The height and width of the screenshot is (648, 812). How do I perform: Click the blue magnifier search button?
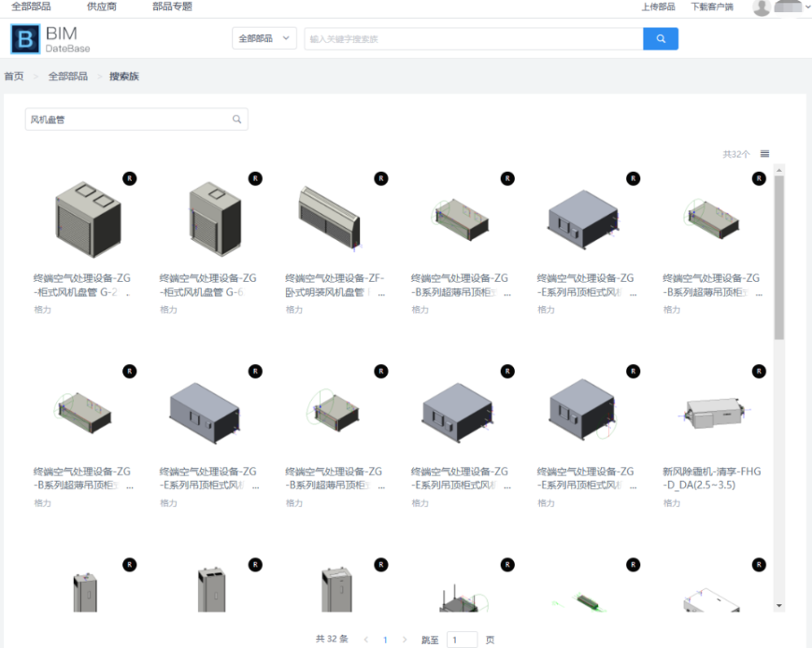[661, 39]
